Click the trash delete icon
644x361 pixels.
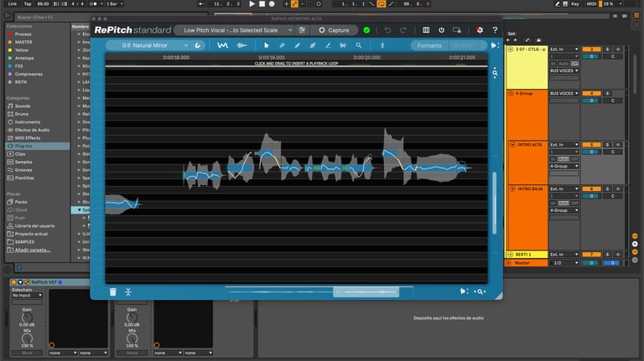pos(113,291)
